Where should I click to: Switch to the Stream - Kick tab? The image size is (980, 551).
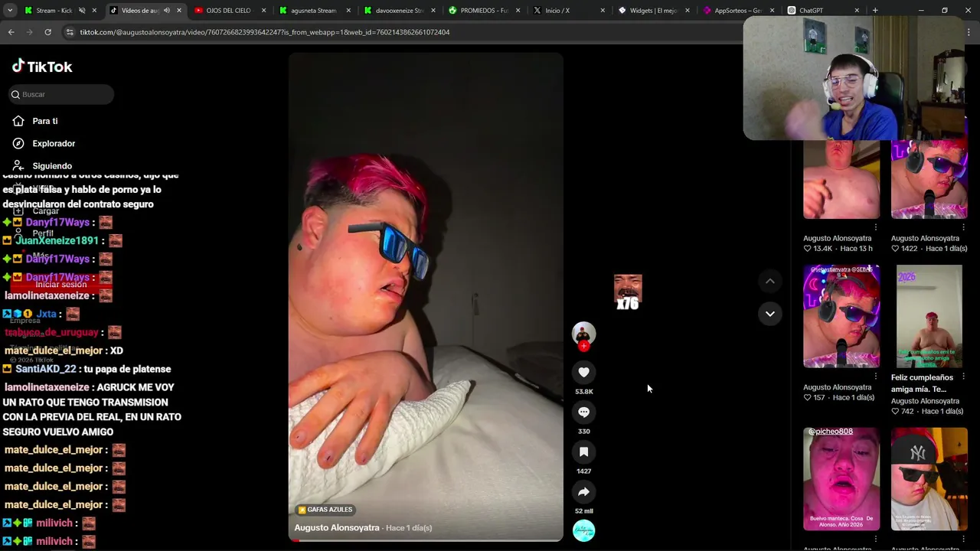point(54,11)
